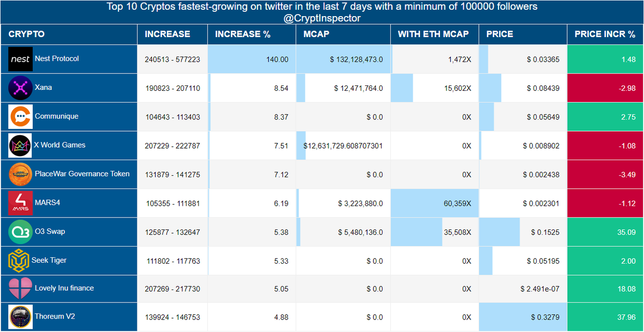Click the 7.51 increase percent cell

pos(252,146)
